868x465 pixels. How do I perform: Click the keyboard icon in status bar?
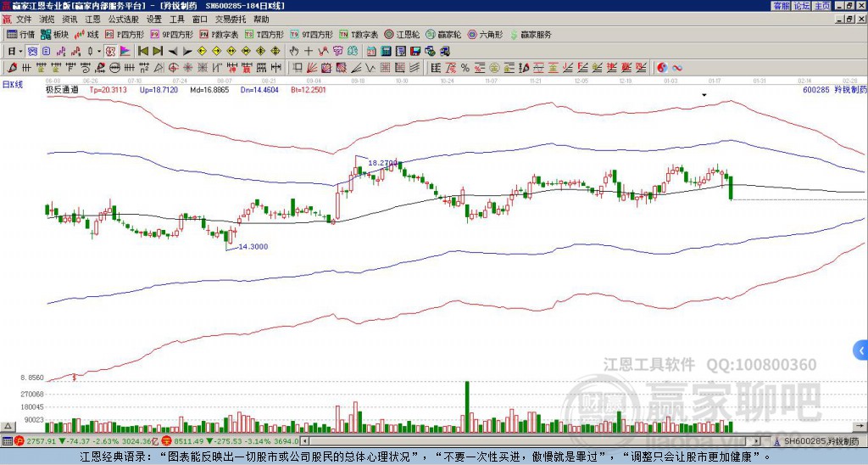click(7, 441)
